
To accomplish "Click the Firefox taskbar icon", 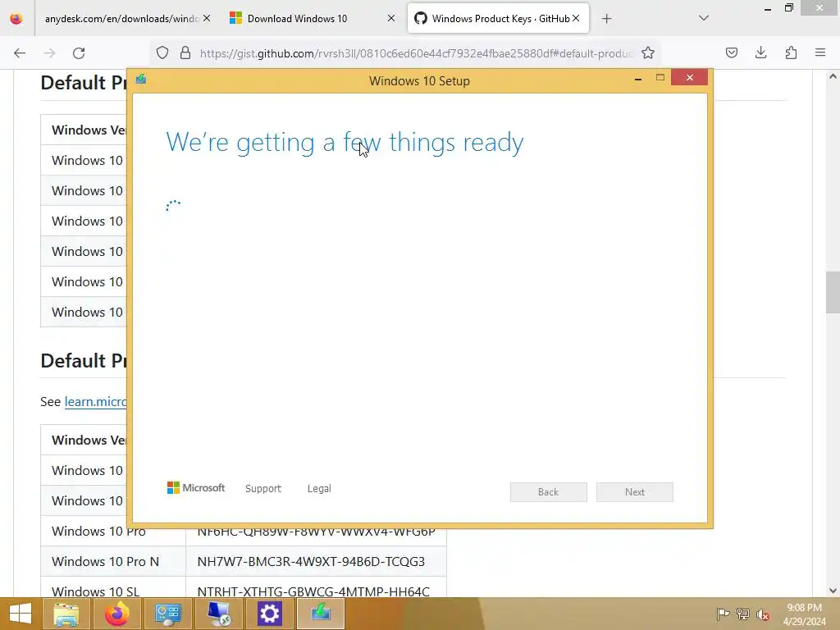I will tap(116, 614).
